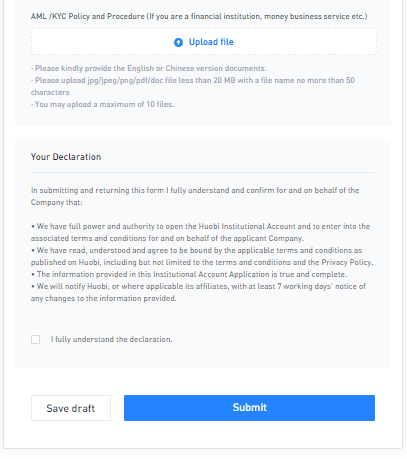Click the Huobi Institutional Account mention
Screen dimensions: 407x459
click(247, 226)
